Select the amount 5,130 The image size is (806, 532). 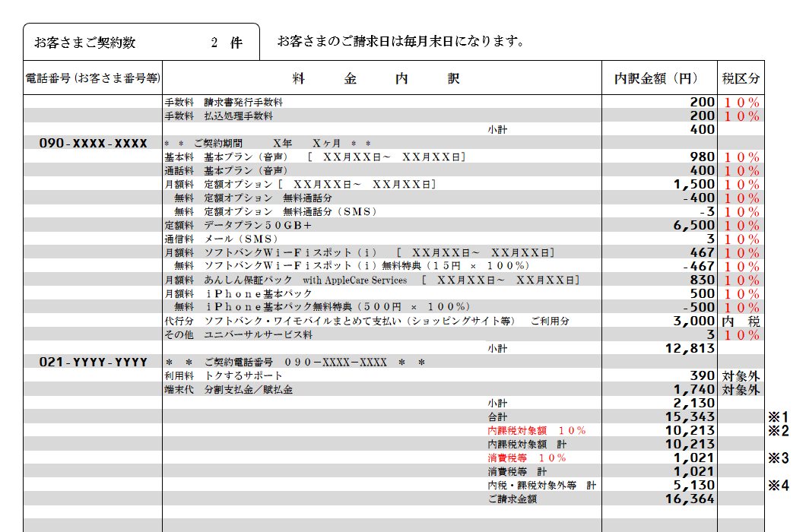[694, 485]
